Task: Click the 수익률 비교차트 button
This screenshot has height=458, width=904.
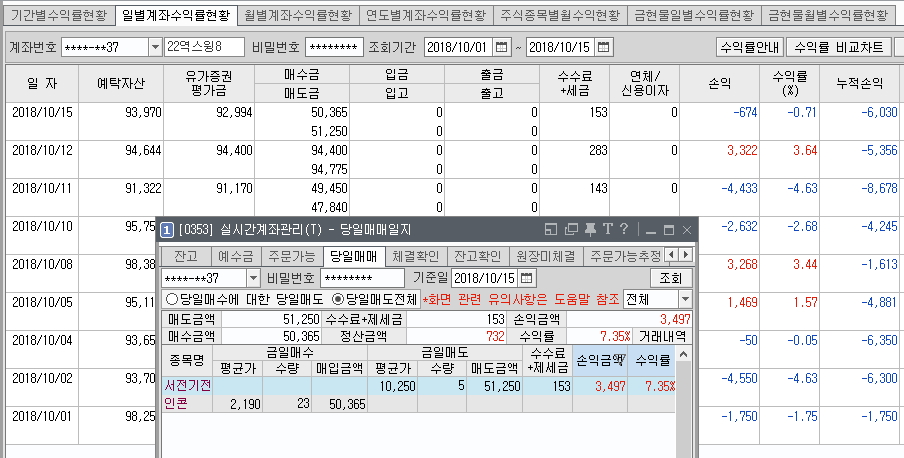Action: click(x=838, y=47)
